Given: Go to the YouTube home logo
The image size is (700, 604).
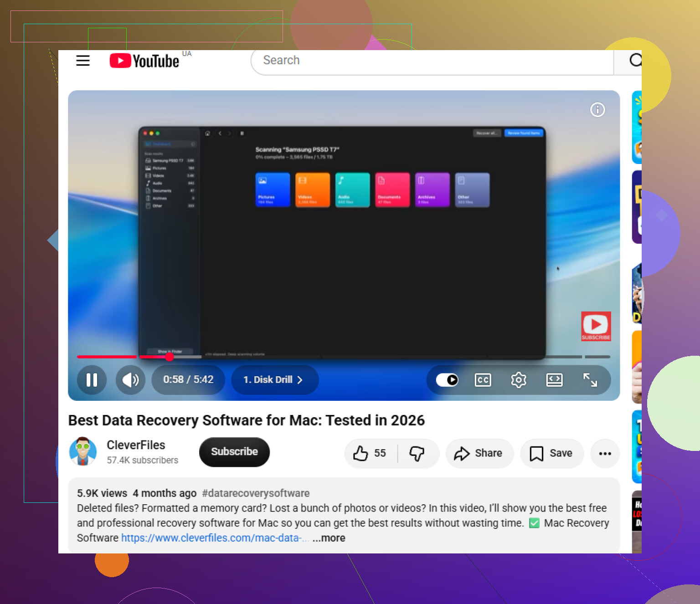Looking at the screenshot, I should click(x=144, y=61).
